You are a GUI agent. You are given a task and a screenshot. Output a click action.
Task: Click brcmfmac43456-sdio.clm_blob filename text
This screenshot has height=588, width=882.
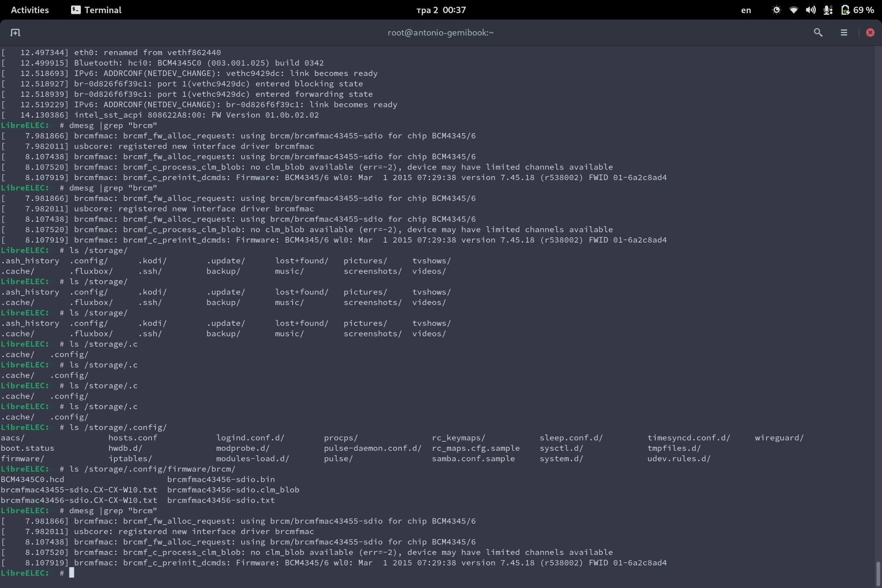tap(233, 490)
